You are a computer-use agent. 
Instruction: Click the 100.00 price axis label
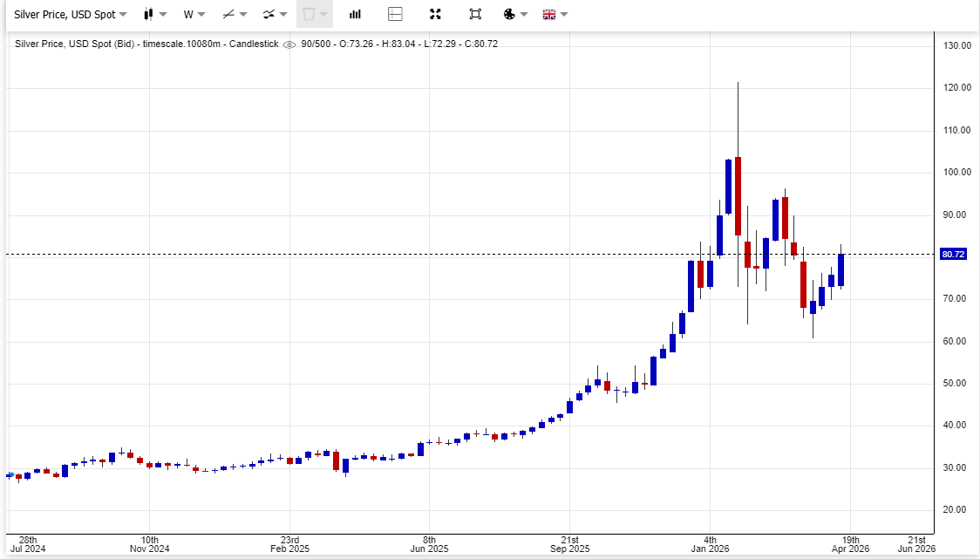coord(957,172)
